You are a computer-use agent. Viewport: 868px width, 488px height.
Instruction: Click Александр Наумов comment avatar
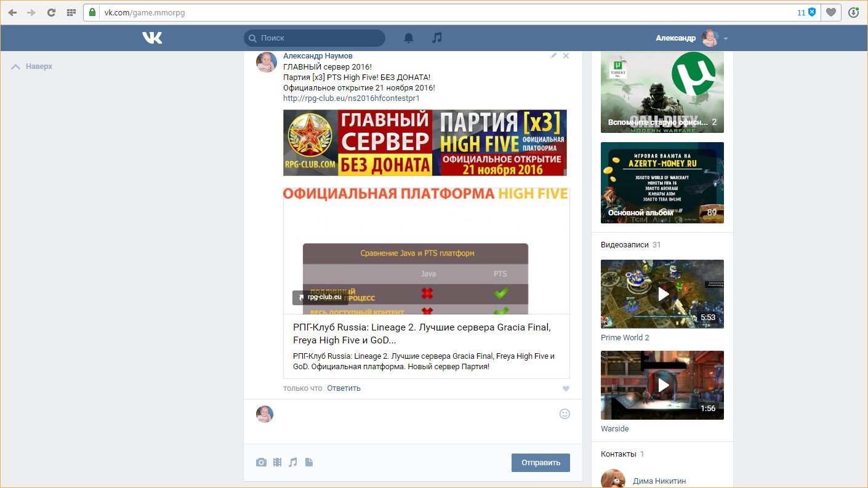267,62
